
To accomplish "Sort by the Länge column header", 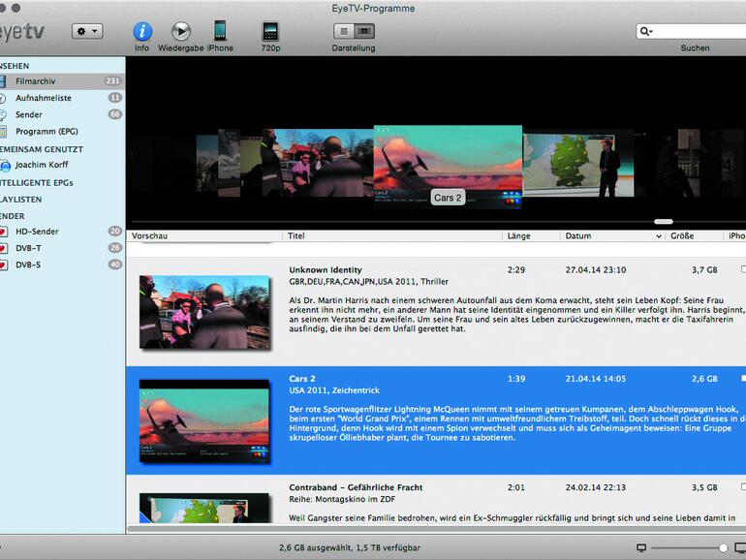I will click(532, 236).
